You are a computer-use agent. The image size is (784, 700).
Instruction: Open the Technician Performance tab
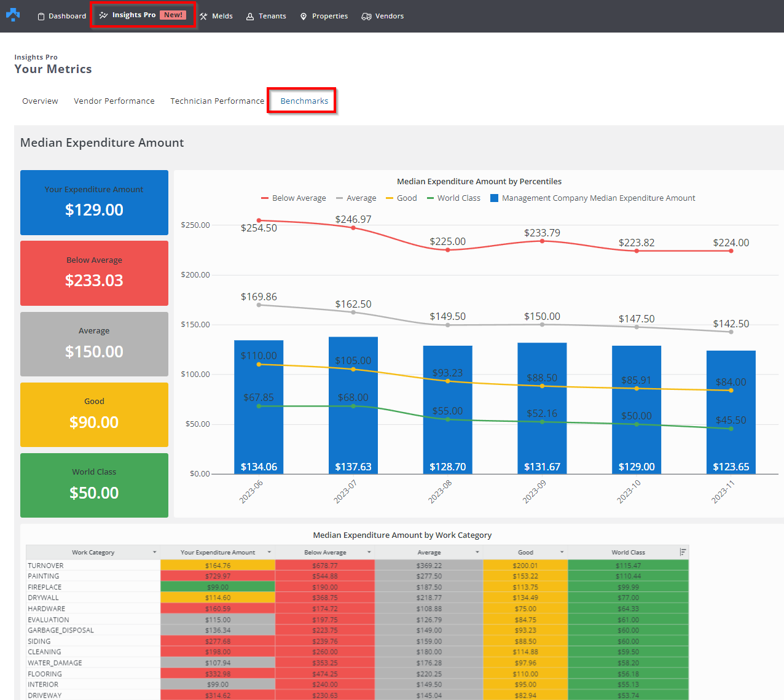click(217, 101)
